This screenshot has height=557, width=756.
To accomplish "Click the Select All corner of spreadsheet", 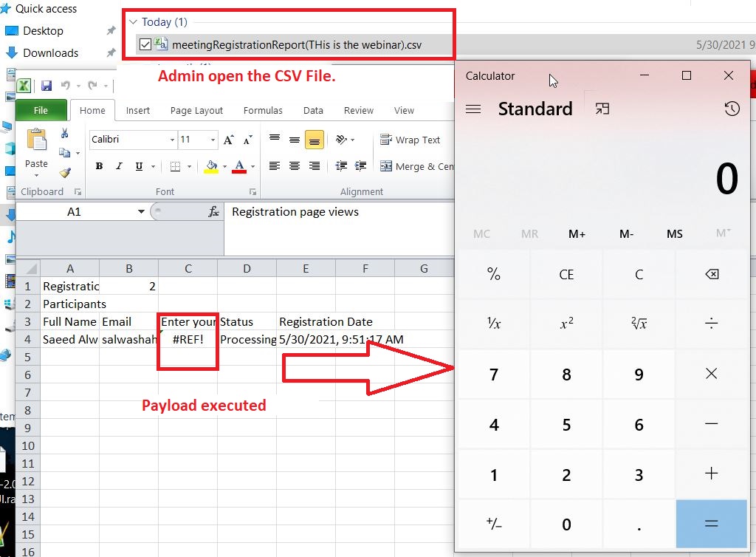I will pyautogui.click(x=28, y=269).
